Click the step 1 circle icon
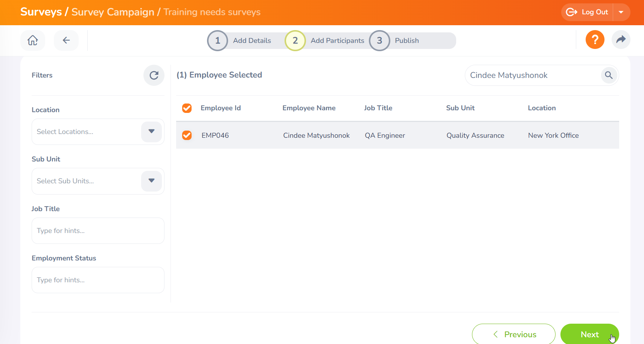644x344 pixels. pos(218,41)
